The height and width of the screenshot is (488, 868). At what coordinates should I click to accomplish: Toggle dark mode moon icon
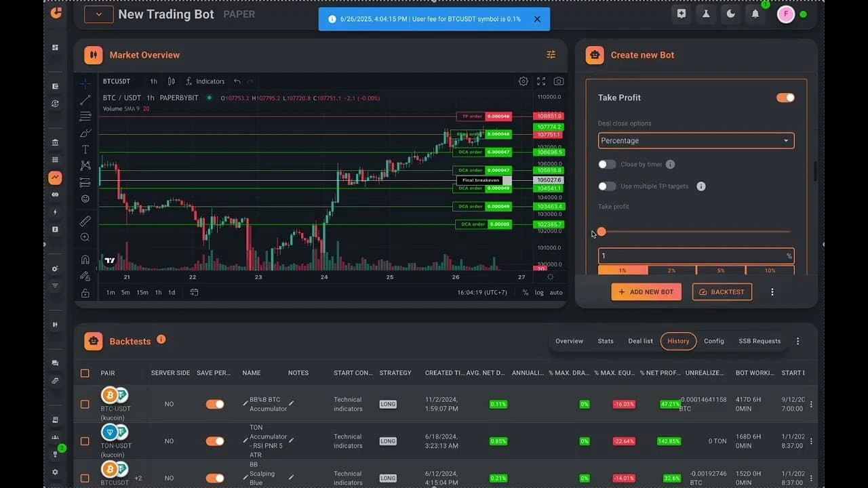tap(730, 14)
